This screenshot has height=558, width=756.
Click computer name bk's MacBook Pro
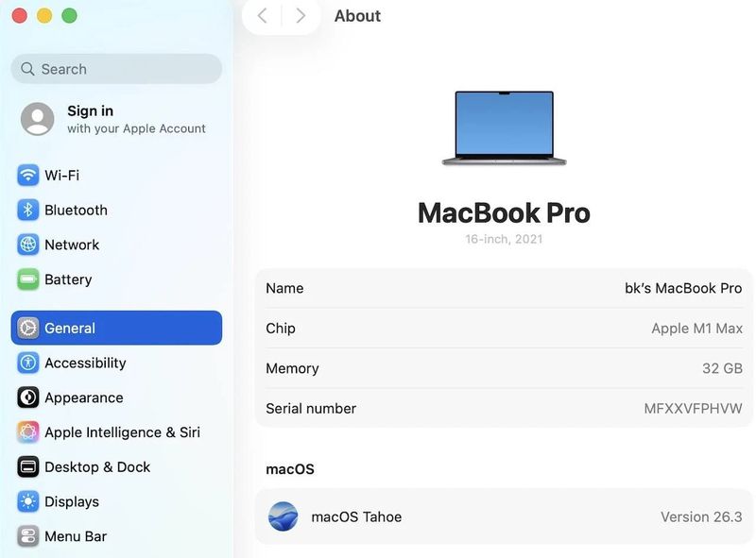[x=683, y=288]
